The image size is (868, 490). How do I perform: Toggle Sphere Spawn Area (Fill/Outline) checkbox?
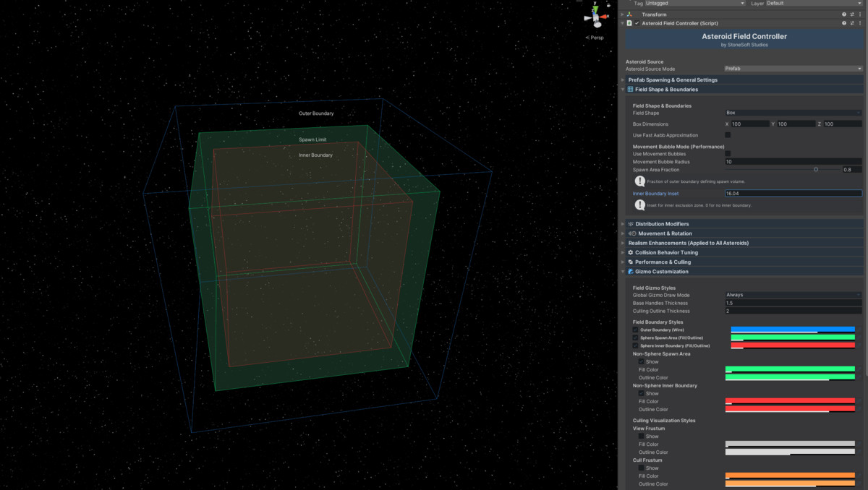635,338
